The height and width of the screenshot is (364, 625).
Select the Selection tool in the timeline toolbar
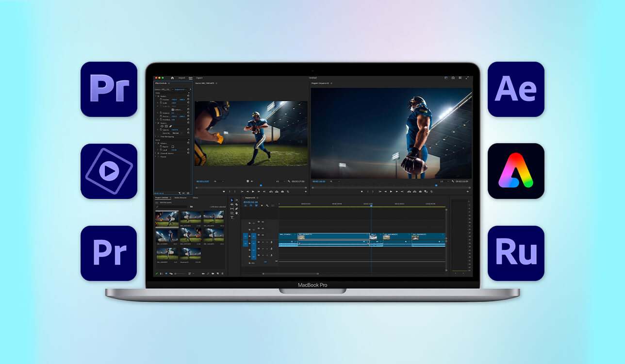click(x=232, y=200)
